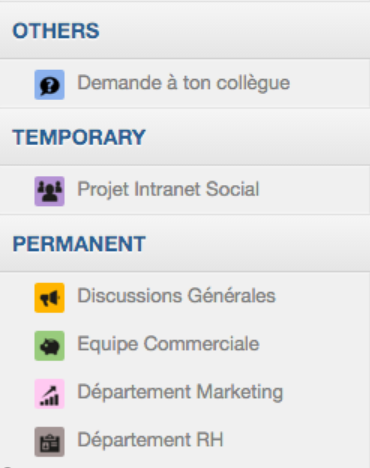Click the orange megaphone icon

pyautogui.click(x=49, y=298)
